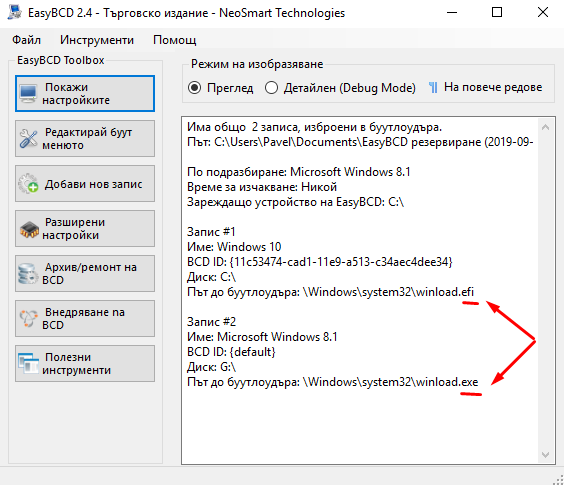Click the winload.efi bootloader path line
Image resolution: width=564 pixels, height=485 pixels.
[330, 292]
